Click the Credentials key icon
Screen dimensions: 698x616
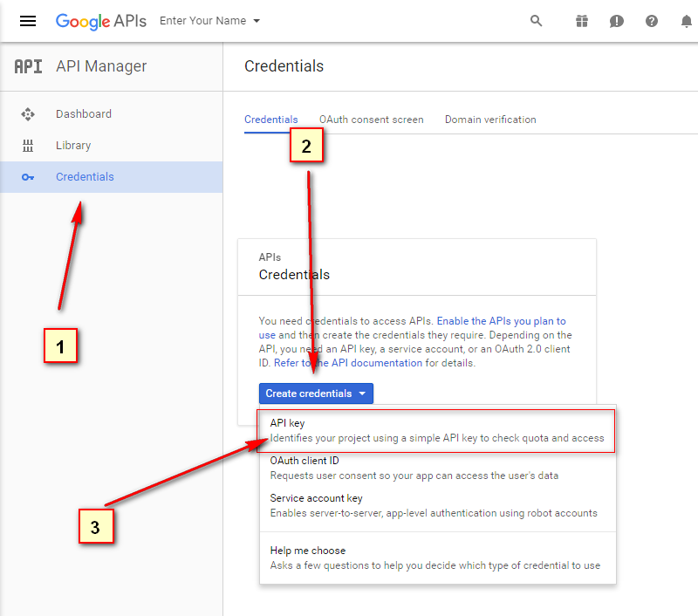click(28, 177)
